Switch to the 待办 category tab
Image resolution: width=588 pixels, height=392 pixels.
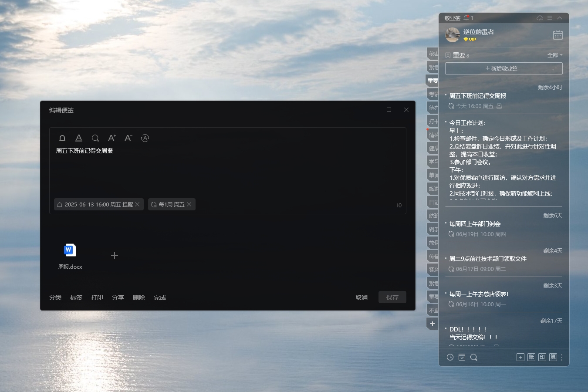[x=433, y=108]
